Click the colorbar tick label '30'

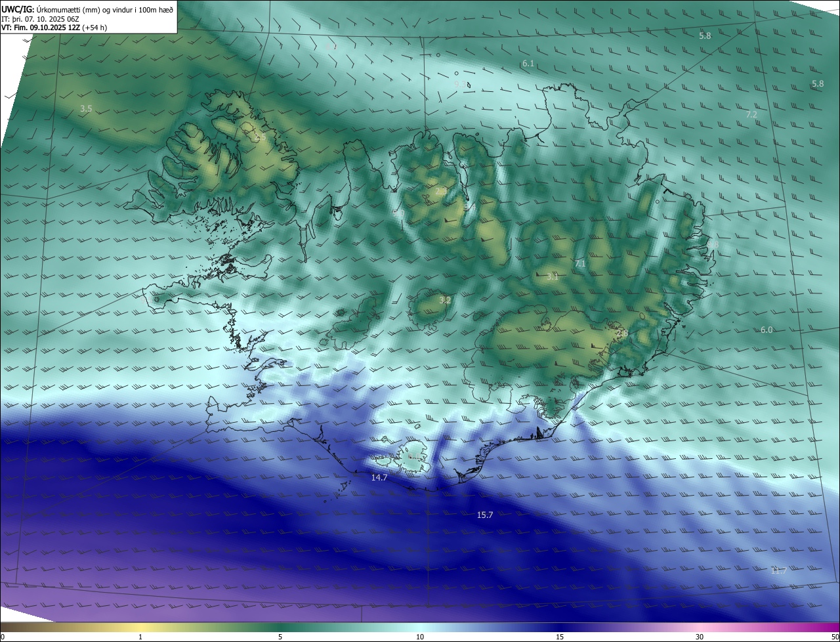(700, 637)
